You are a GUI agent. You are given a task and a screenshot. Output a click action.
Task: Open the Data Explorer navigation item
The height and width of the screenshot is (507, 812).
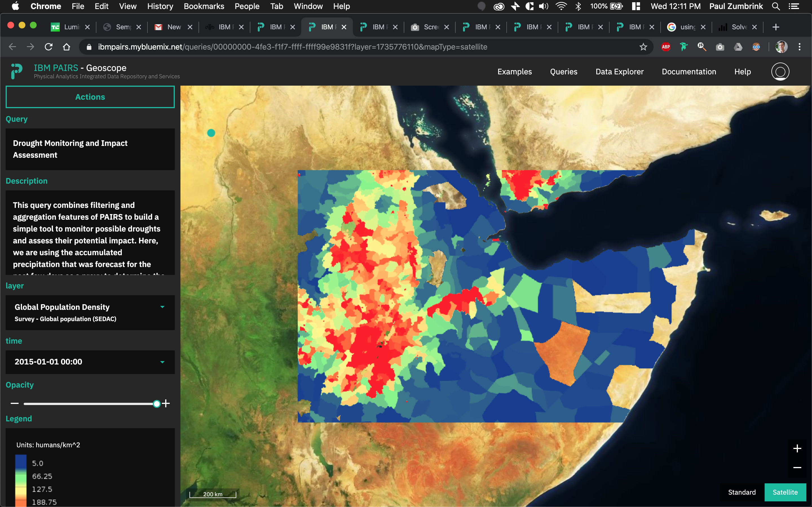tap(619, 72)
